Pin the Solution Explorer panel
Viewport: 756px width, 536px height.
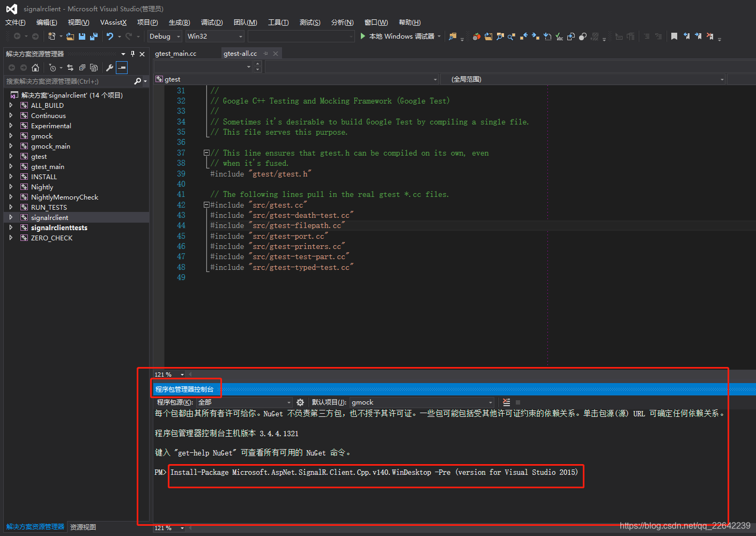[132, 54]
